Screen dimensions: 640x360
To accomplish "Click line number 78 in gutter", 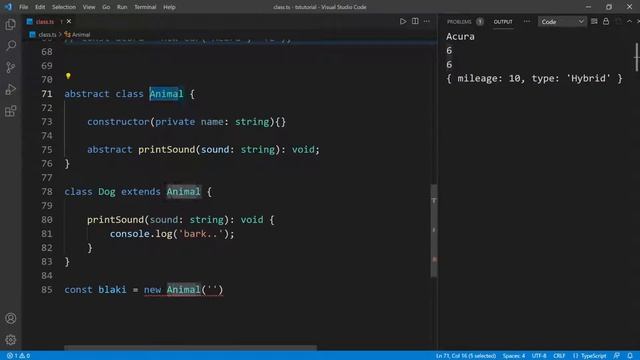I will (47, 192).
